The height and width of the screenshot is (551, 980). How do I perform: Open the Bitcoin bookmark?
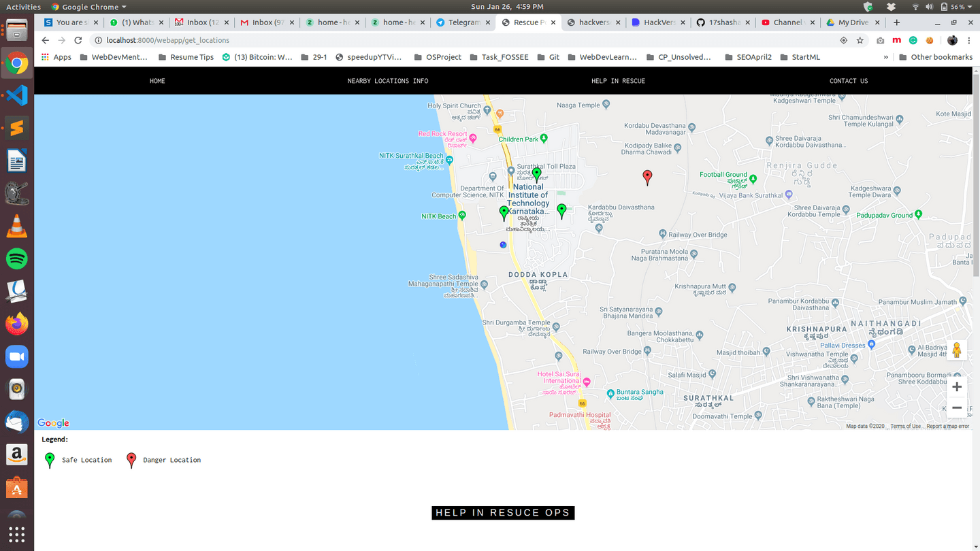coord(257,57)
